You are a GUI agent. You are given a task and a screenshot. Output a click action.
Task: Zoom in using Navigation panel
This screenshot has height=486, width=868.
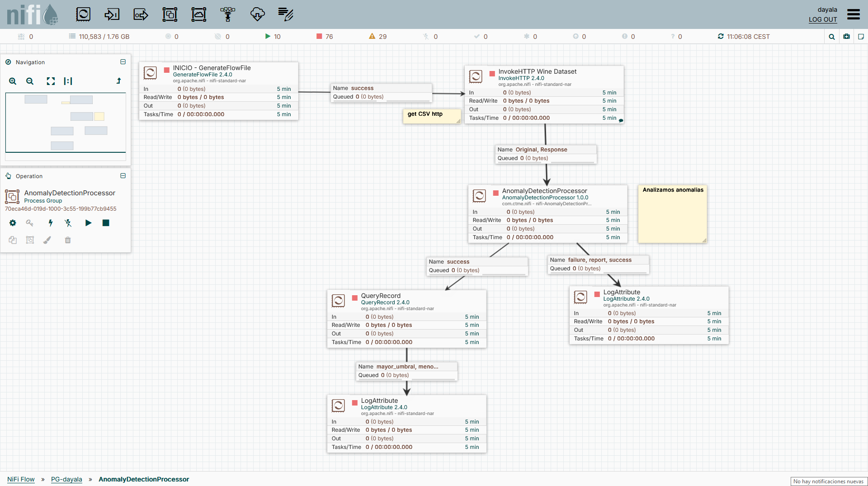[13, 81]
